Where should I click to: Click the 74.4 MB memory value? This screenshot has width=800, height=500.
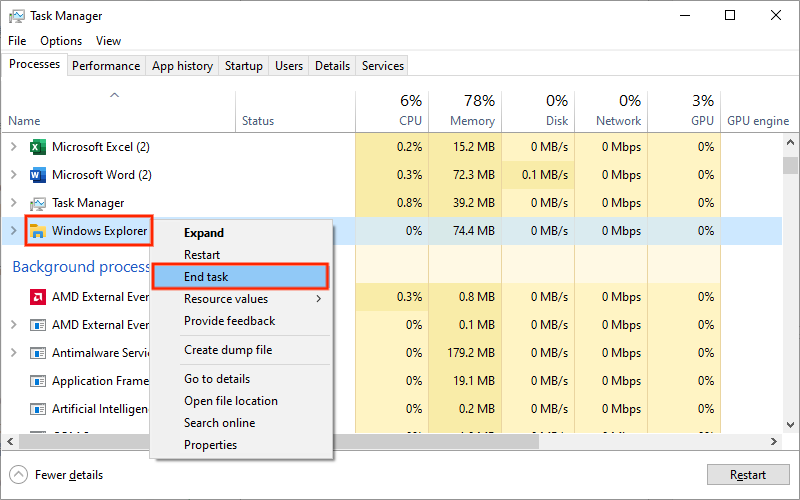473,231
